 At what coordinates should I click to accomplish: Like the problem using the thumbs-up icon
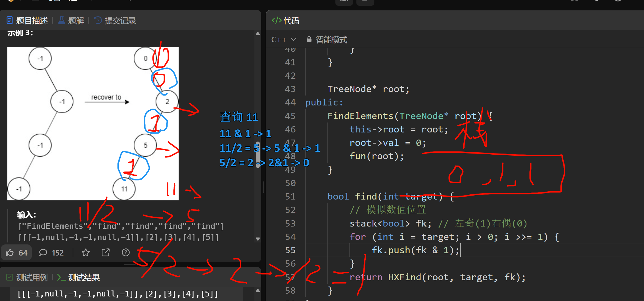(10, 252)
